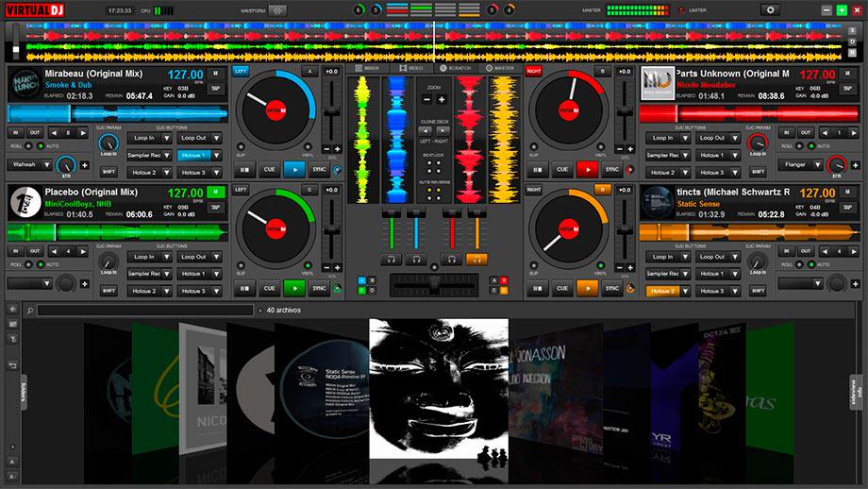This screenshot has height=489, width=868.
Task: Click the browser search input field
Action: tap(145, 311)
